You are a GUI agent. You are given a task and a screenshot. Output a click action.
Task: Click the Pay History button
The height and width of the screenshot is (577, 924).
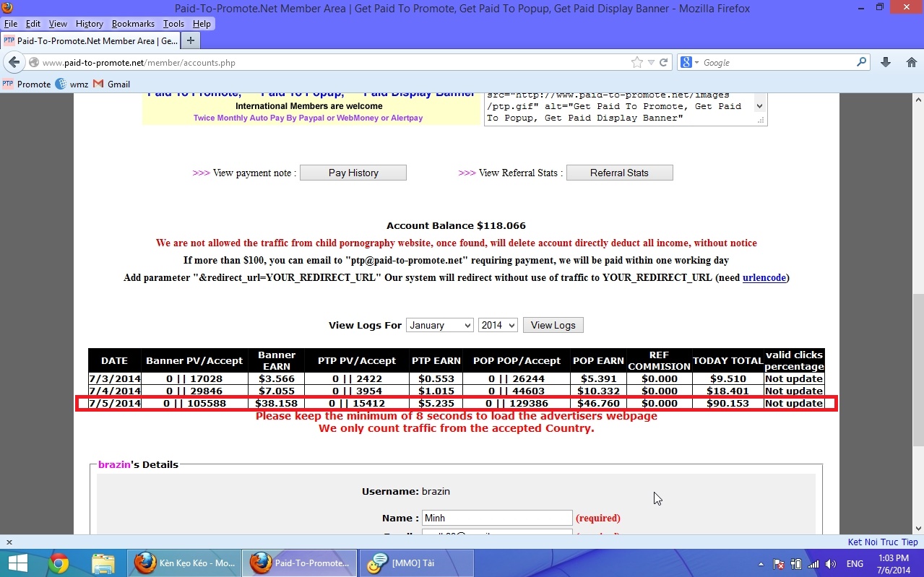click(x=353, y=173)
